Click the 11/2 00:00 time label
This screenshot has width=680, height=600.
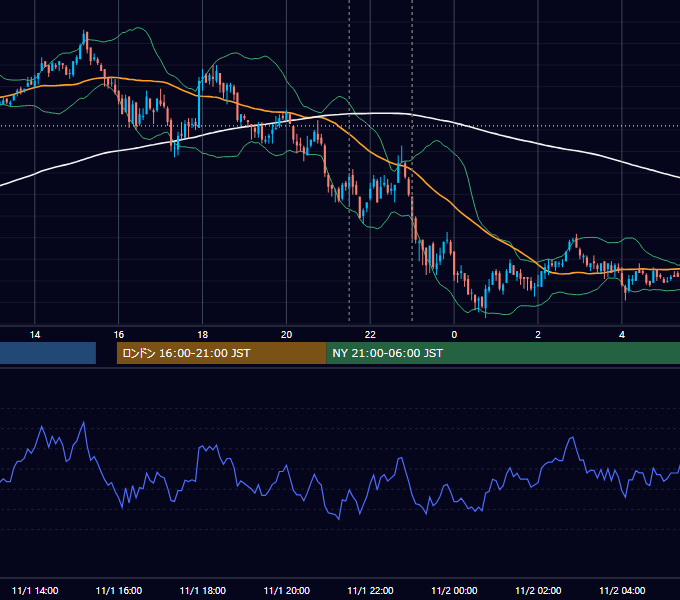[454, 590]
